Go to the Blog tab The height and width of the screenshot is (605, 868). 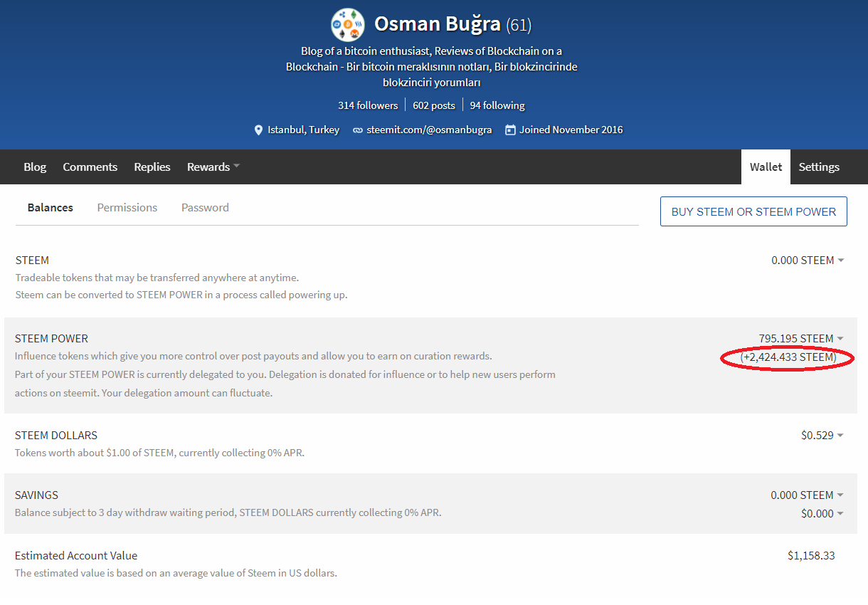(x=35, y=167)
